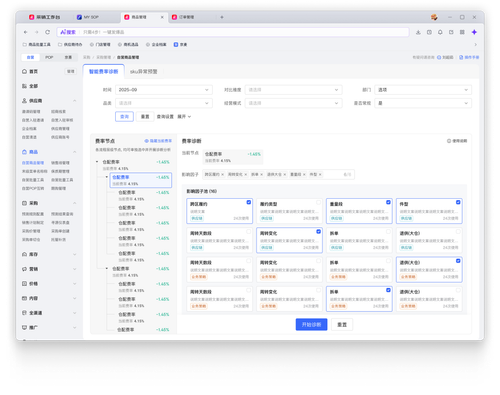Go to 首页 in the sidebar
The width and height of the screenshot is (500, 395).
(30, 71)
